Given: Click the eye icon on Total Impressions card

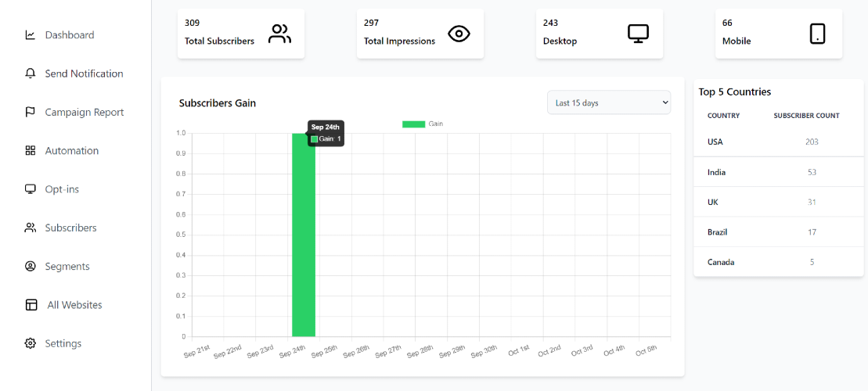Looking at the screenshot, I should tap(459, 34).
